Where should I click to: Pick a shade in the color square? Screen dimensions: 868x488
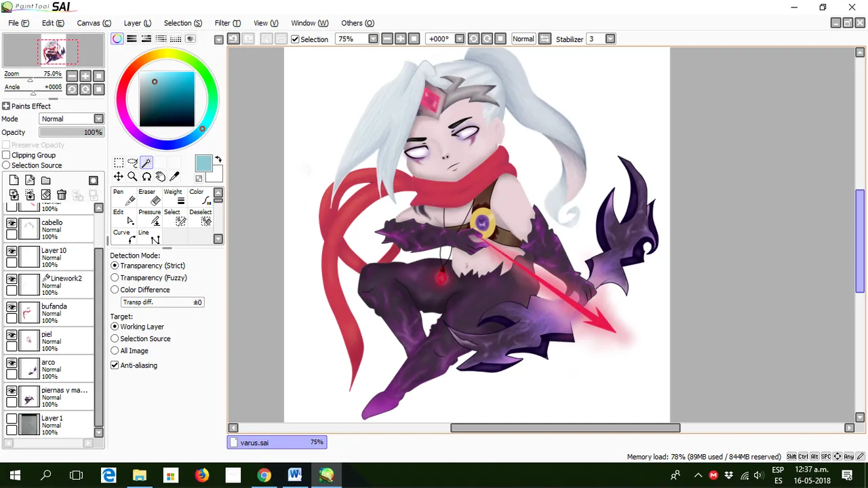click(167, 99)
